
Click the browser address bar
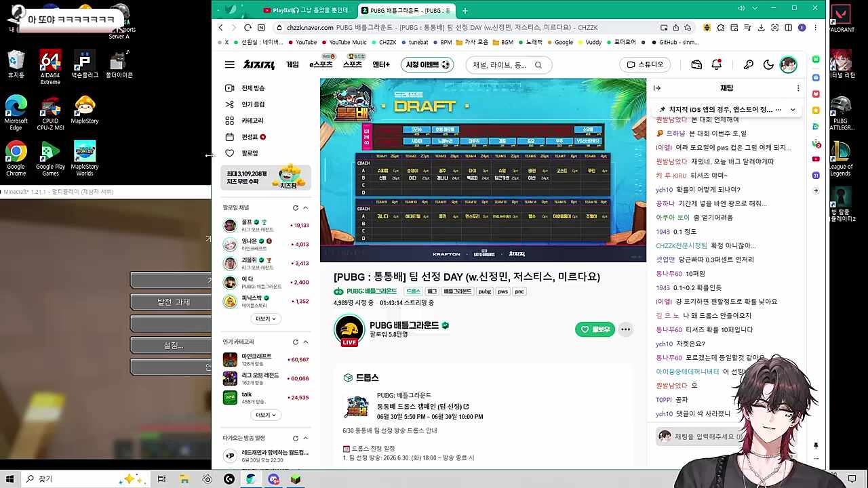tap(468, 28)
